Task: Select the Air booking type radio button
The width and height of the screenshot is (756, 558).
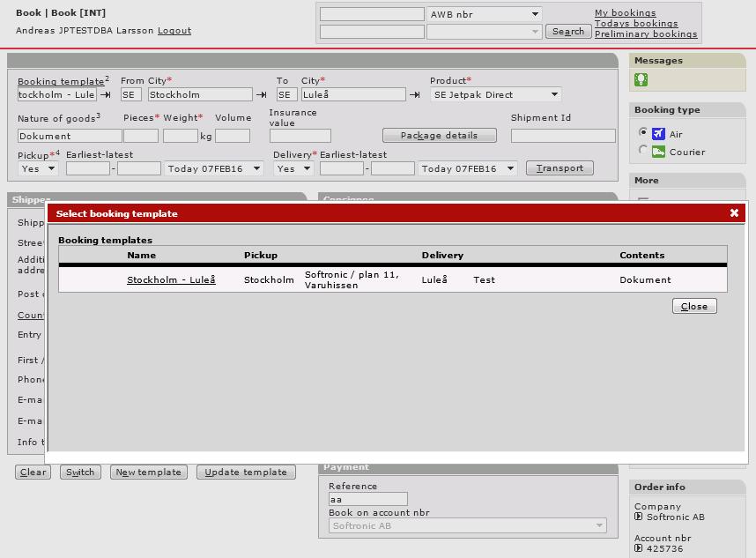Action: tap(642, 131)
